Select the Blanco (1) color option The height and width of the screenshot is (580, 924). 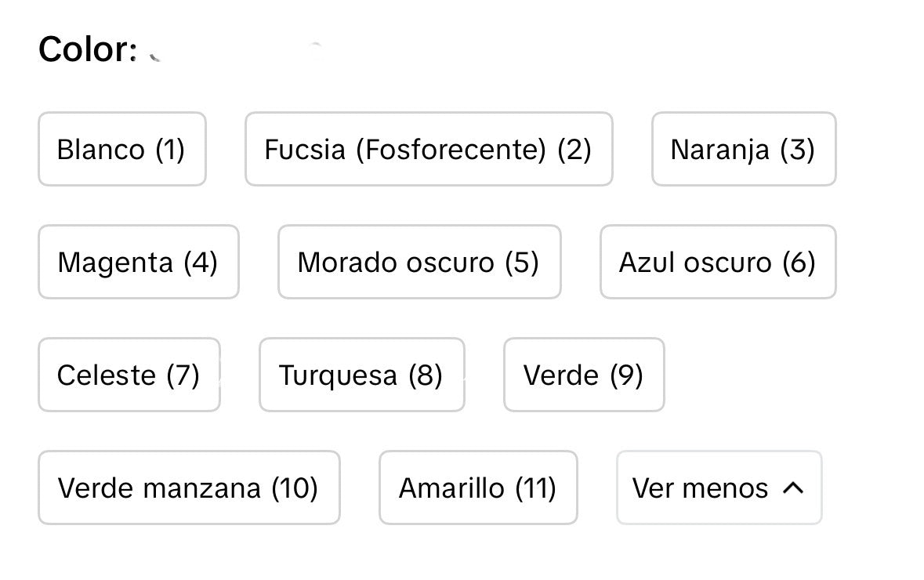pyautogui.click(x=121, y=149)
